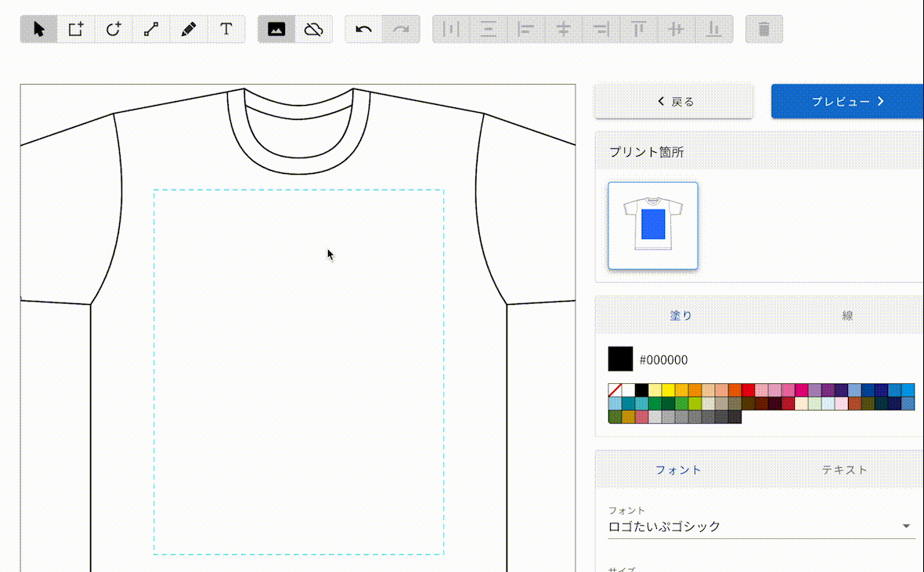Click the align top alignment icon
Viewport: 924px width, 572px height.
click(639, 29)
